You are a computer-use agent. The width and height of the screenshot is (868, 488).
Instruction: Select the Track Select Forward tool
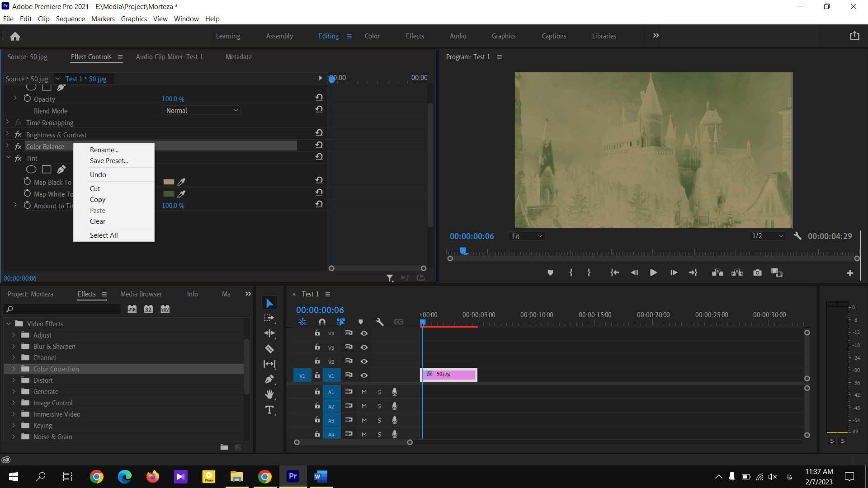pos(269,318)
